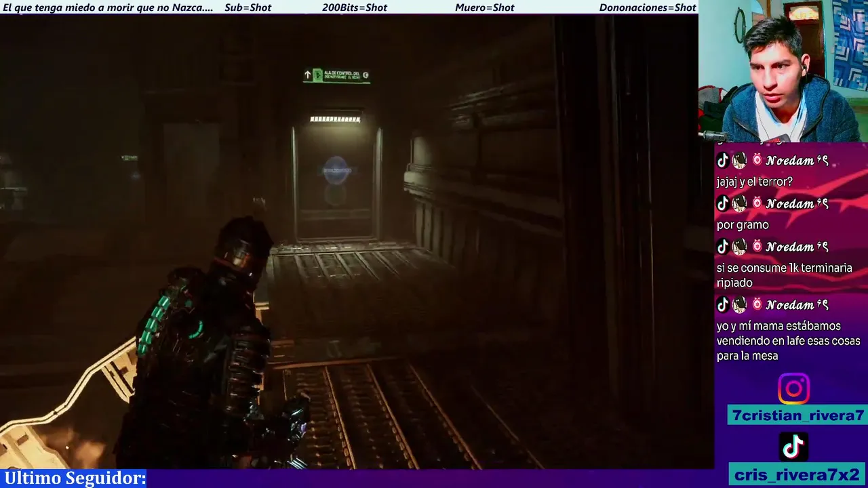This screenshot has width=868, height=488.
Task: Click the green 'Ala de Control' overhead sign
Action: (x=336, y=75)
